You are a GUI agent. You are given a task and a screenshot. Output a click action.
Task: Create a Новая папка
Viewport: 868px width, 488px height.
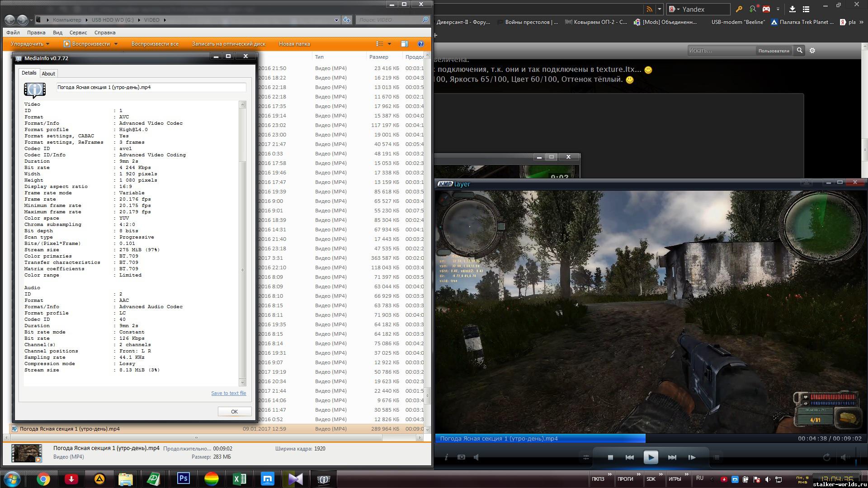point(294,44)
